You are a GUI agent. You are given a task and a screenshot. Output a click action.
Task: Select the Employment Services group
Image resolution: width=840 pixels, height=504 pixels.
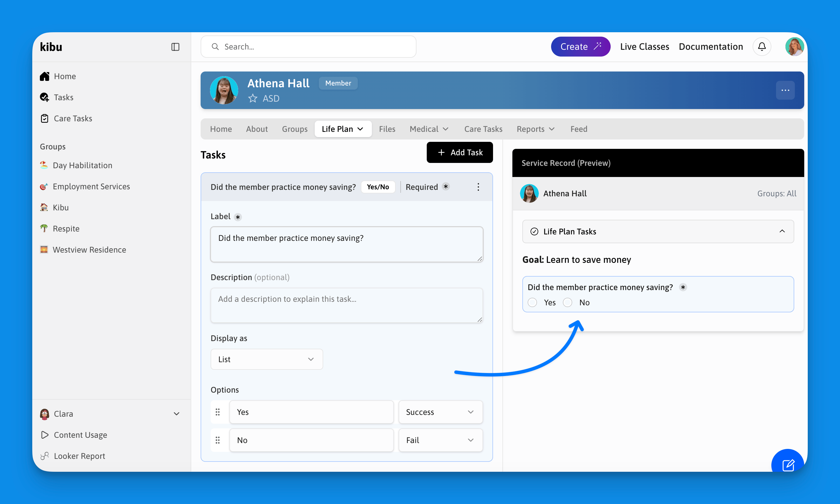click(x=85, y=186)
